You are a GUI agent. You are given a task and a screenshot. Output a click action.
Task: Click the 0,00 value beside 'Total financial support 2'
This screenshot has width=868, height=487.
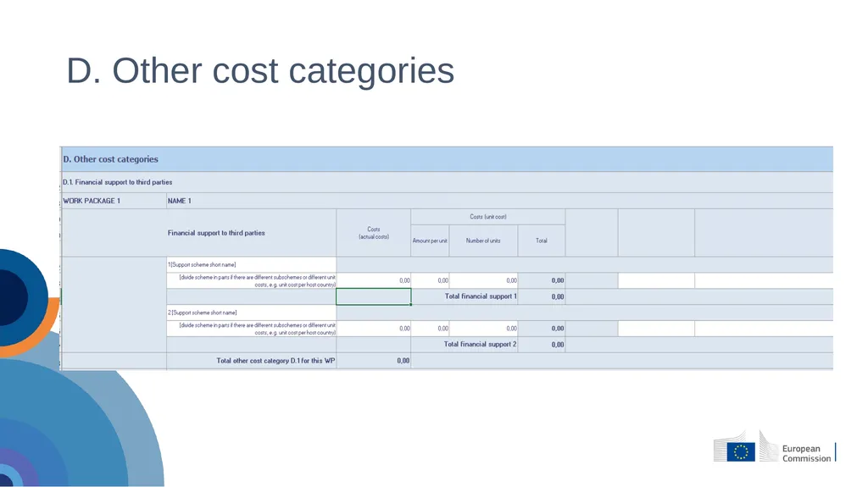[x=558, y=345]
